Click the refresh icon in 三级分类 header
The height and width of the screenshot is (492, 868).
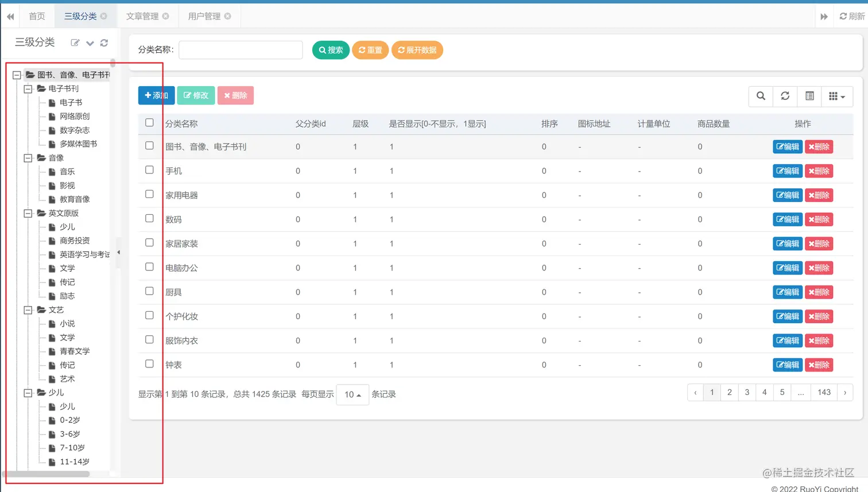tap(104, 42)
